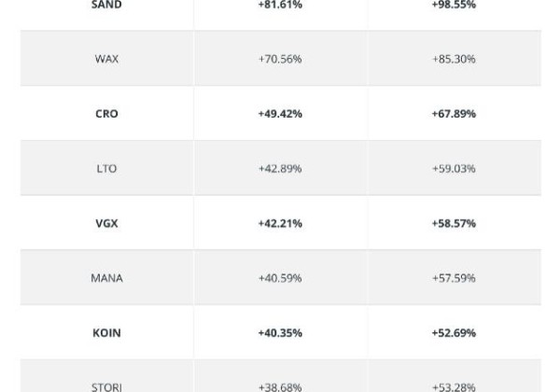This screenshot has height=392, width=560.
Task: Click the KOIN token name
Action: click(x=106, y=333)
